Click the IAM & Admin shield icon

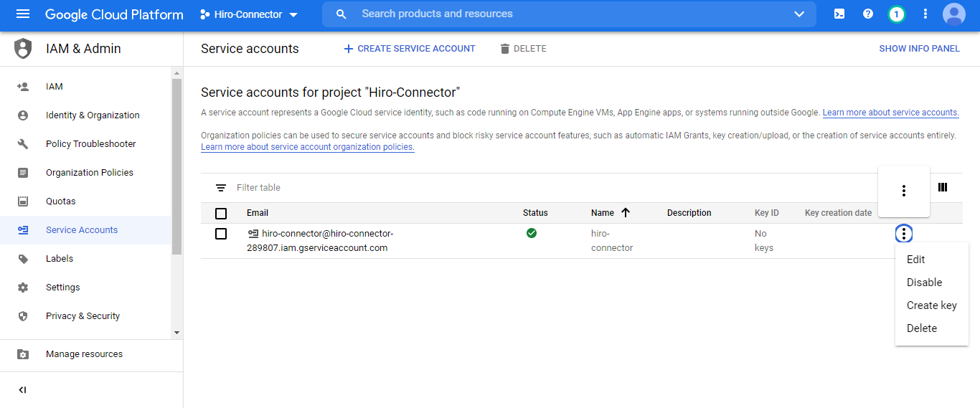tap(24, 49)
